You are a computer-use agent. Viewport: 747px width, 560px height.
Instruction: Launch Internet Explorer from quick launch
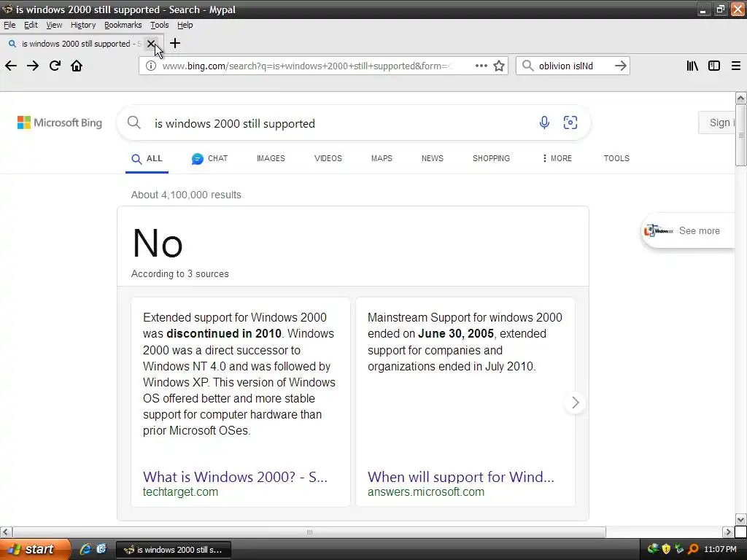86,549
